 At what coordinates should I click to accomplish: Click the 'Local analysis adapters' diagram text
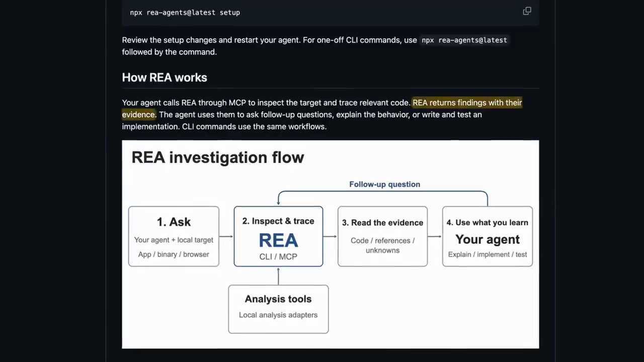pos(278,315)
